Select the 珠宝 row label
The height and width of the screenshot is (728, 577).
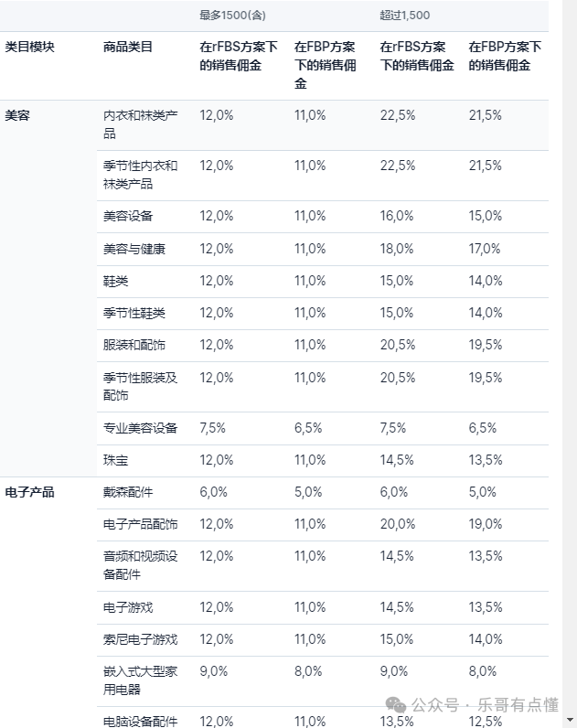point(115,461)
